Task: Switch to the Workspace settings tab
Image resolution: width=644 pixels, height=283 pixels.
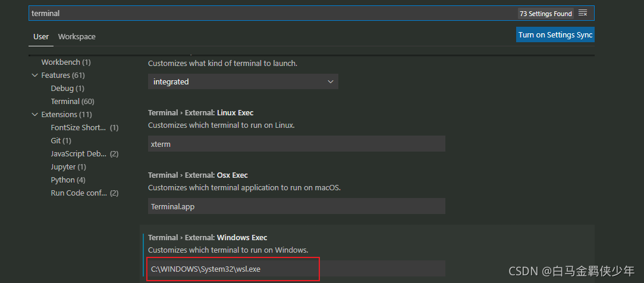Action: [x=77, y=36]
